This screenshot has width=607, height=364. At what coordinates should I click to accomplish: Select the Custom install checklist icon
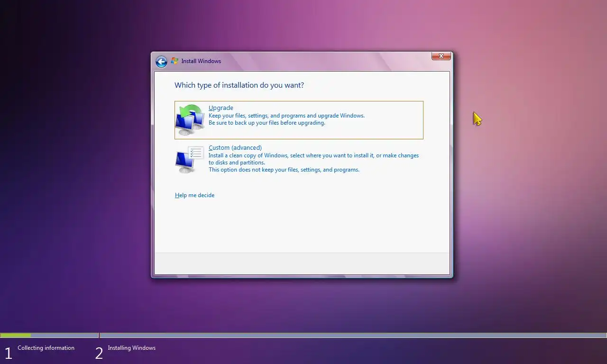point(190,160)
